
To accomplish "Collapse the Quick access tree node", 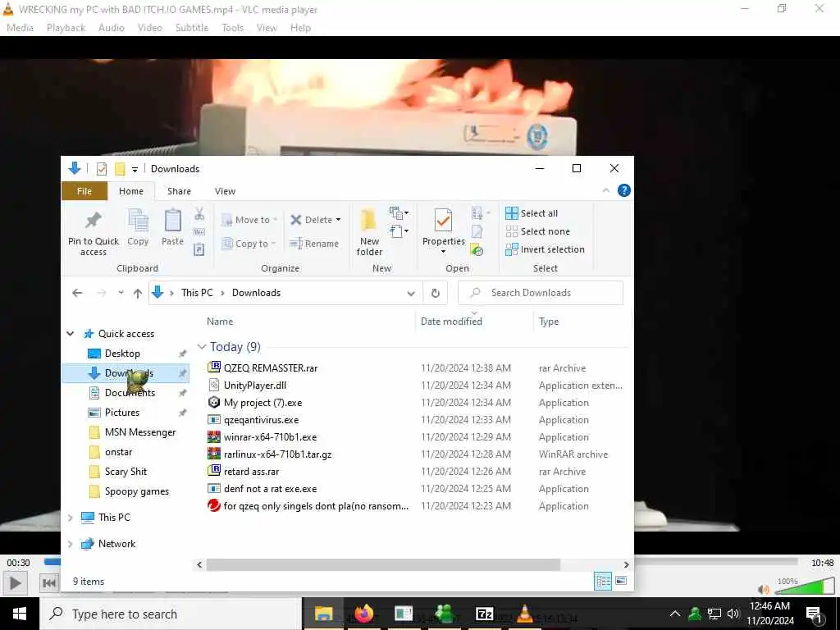I will [71, 334].
